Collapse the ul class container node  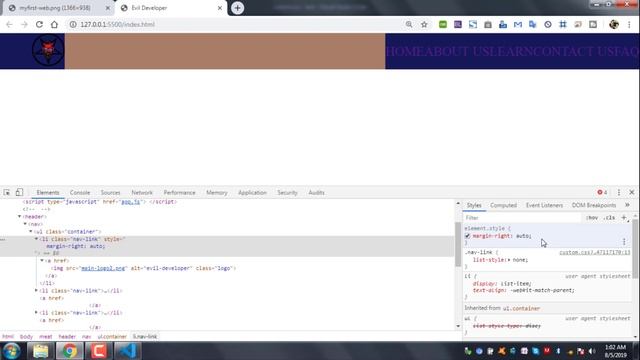point(31,231)
